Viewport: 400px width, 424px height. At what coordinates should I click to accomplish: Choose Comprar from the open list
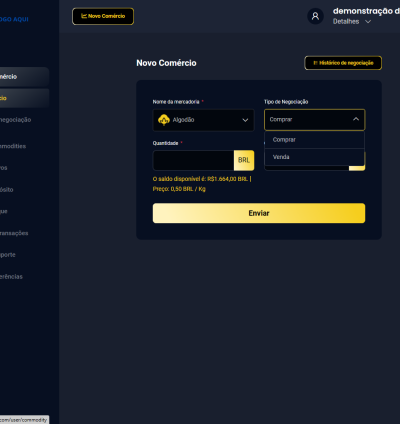click(314, 140)
